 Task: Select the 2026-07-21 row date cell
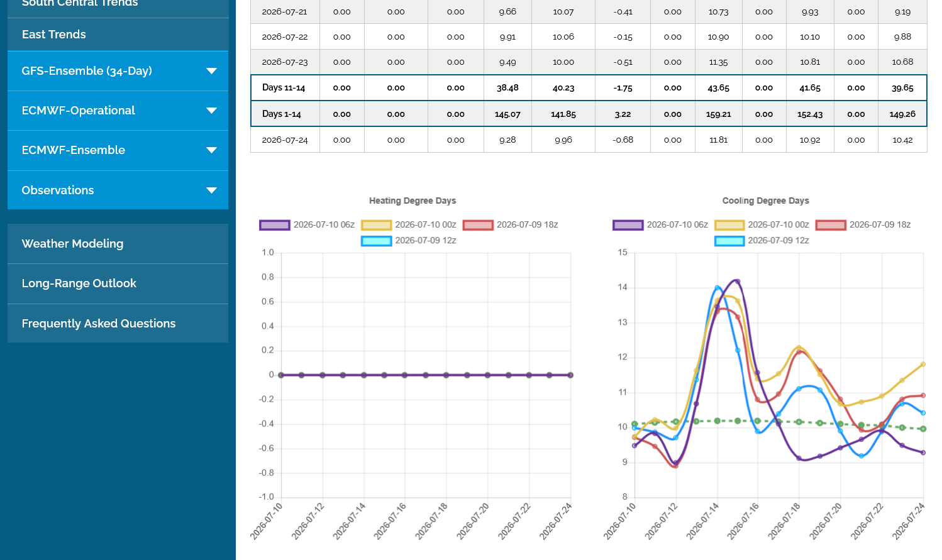(x=285, y=12)
